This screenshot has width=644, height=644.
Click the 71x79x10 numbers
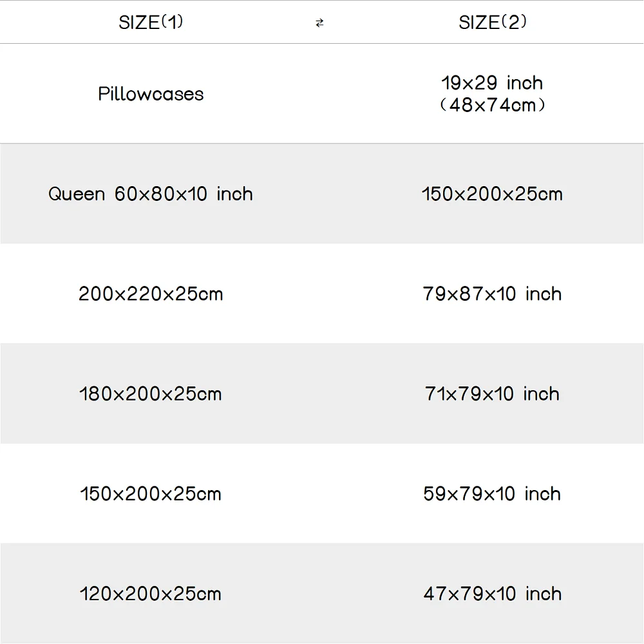(469, 394)
